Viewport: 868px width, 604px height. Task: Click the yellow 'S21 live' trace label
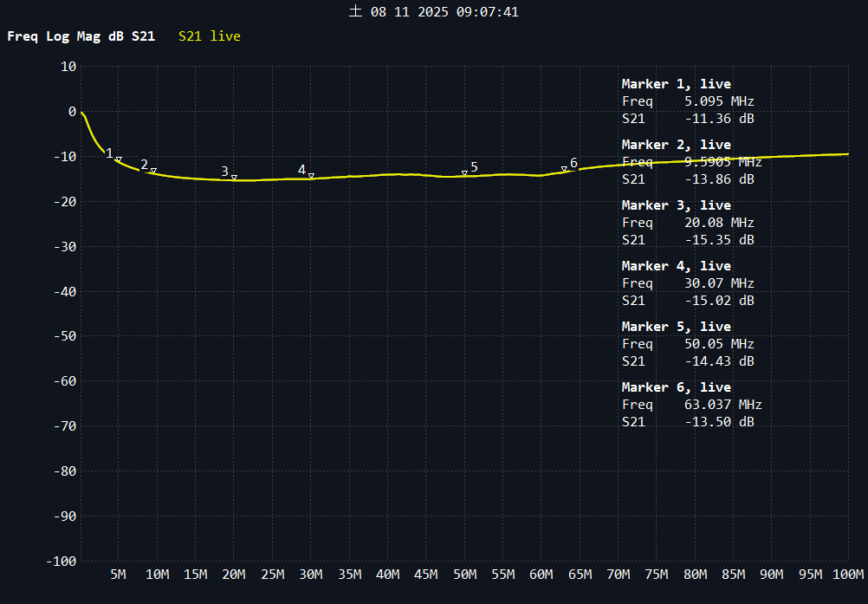coord(210,36)
